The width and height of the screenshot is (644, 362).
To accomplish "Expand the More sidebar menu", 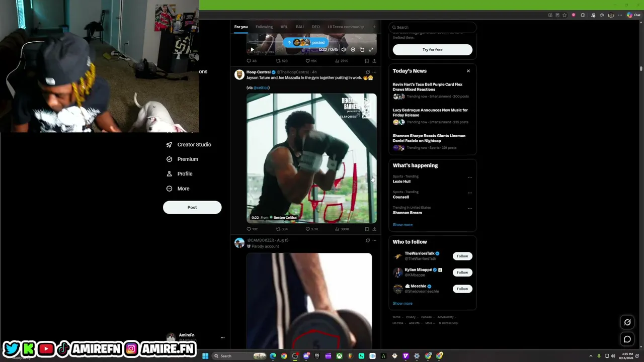I will [178, 189].
